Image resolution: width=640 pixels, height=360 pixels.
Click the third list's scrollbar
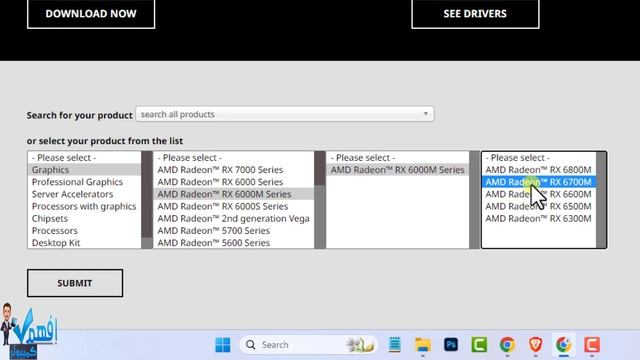475,200
